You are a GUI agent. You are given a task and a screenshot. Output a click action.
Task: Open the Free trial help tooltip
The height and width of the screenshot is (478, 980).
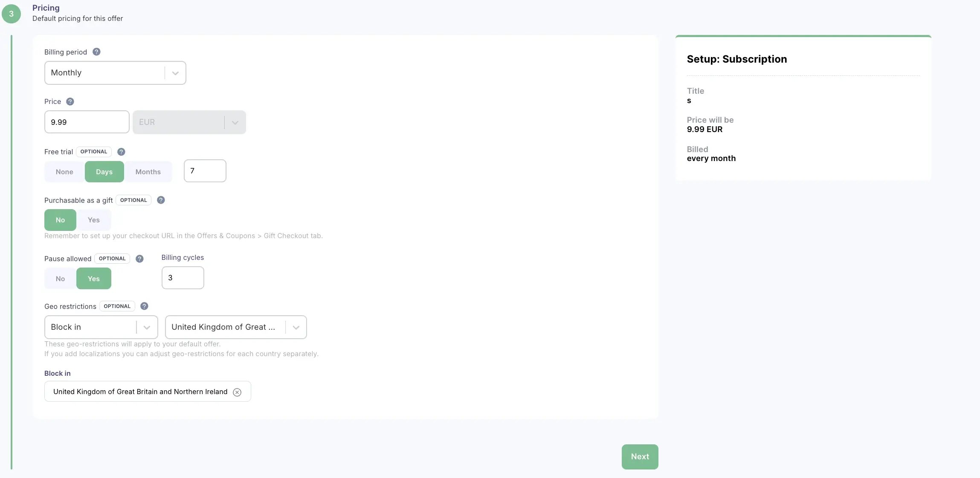[x=121, y=152]
